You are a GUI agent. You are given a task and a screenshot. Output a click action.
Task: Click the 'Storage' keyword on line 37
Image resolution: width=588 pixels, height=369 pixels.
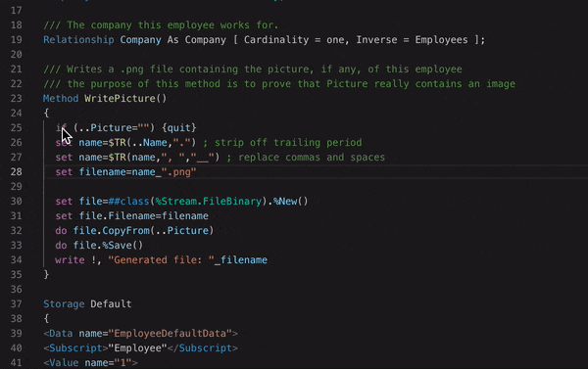point(64,303)
